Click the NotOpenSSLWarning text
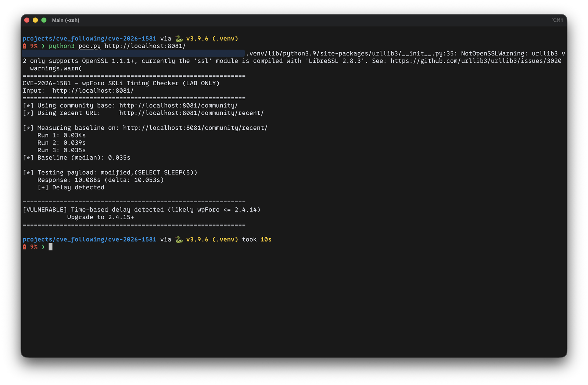The width and height of the screenshot is (588, 385). click(494, 54)
